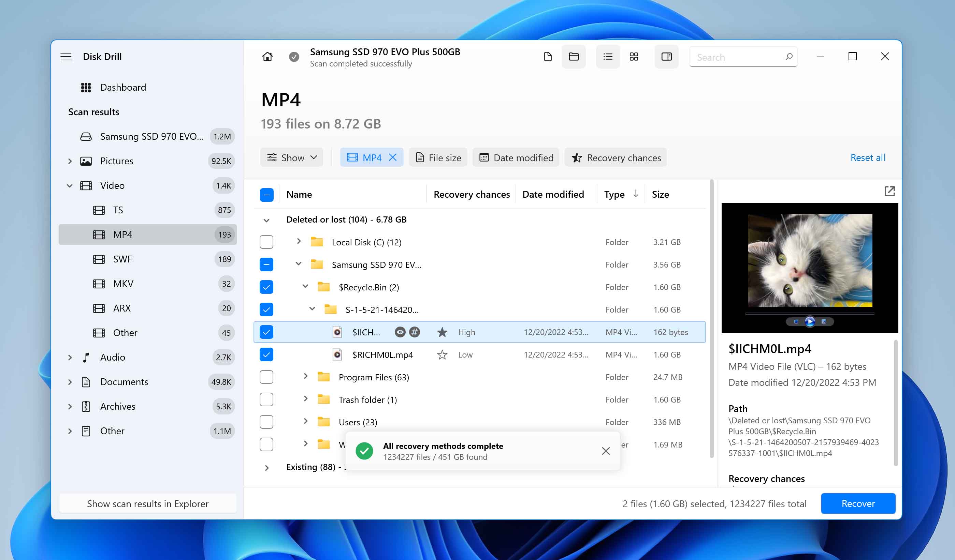Viewport: 955px width, 560px height.
Task: Select MP4 subcategory under Video
Action: [x=124, y=234]
